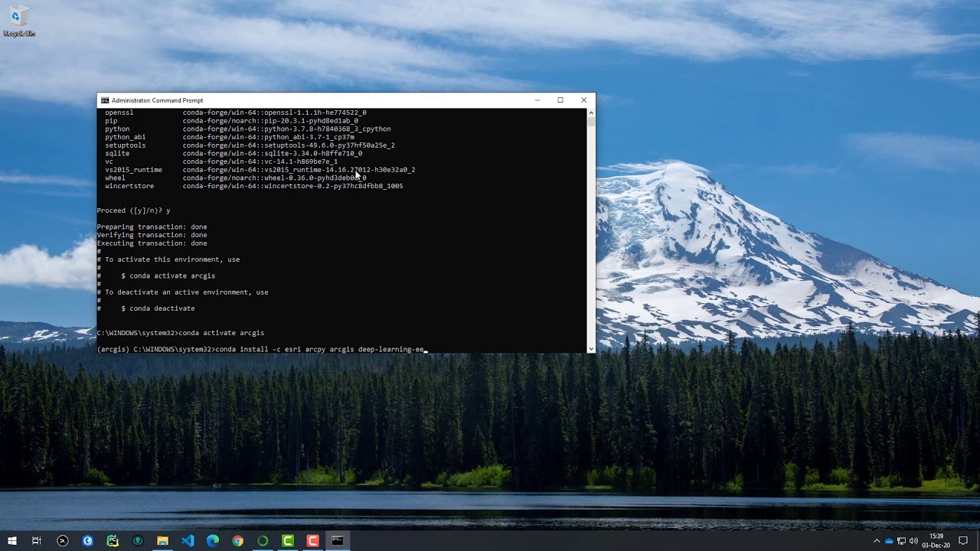Open the green Camtasia icon in taskbar
This screenshot has width=980, height=551.
coord(288,541)
